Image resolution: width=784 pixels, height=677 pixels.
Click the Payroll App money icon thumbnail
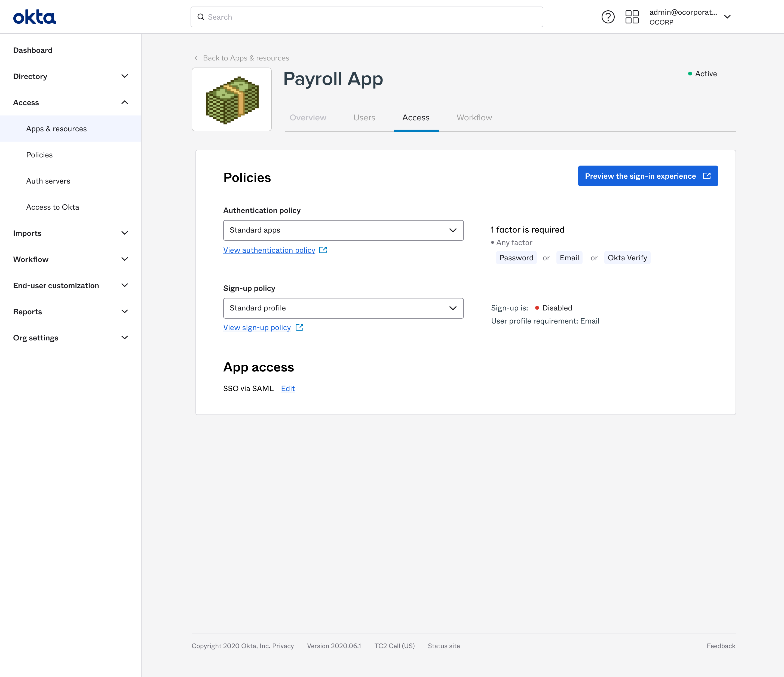pyautogui.click(x=232, y=99)
